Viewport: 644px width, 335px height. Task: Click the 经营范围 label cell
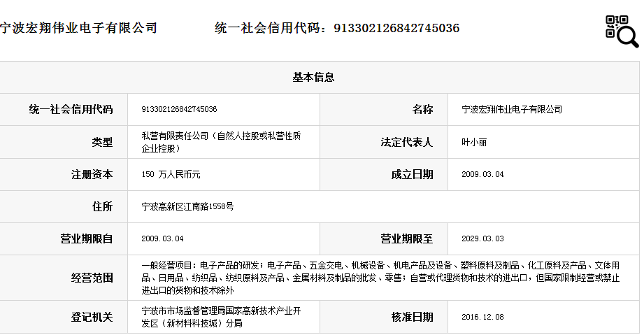coord(92,278)
